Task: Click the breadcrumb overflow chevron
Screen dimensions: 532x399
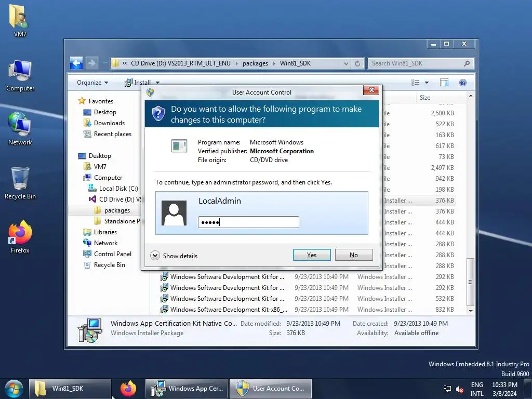Action: pyautogui.click(x=125, y=63)
